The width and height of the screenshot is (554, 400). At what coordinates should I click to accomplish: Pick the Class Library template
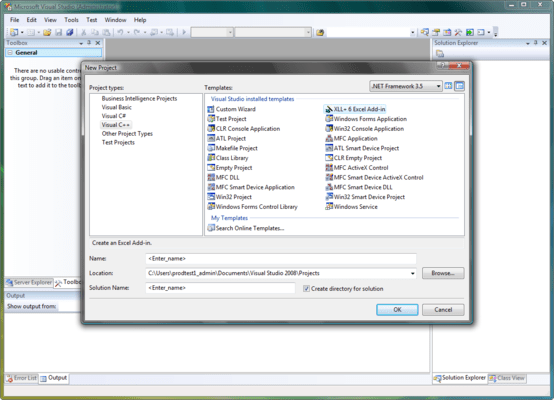[228, 158]
